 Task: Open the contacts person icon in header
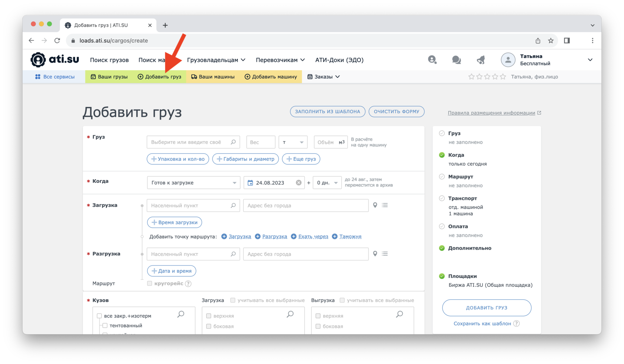click(x=432, y=59)
